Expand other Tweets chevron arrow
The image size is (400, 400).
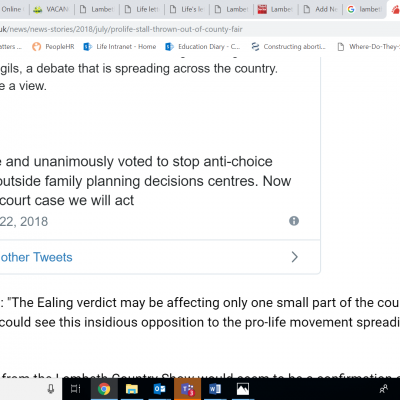(x=294, y=257)
